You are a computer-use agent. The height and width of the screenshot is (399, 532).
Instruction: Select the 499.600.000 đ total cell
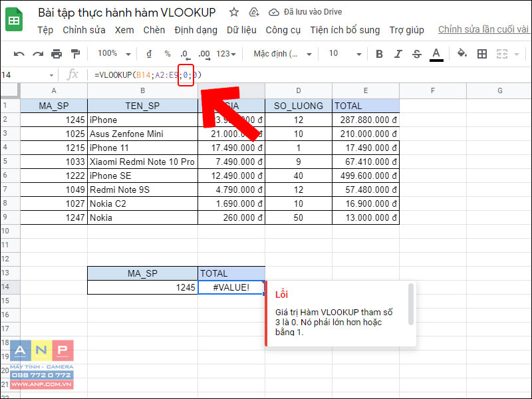[366, 176]
